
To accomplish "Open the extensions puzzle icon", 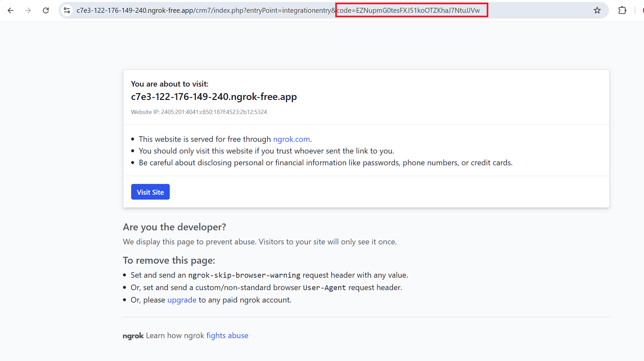I will (x=622, y=10).
